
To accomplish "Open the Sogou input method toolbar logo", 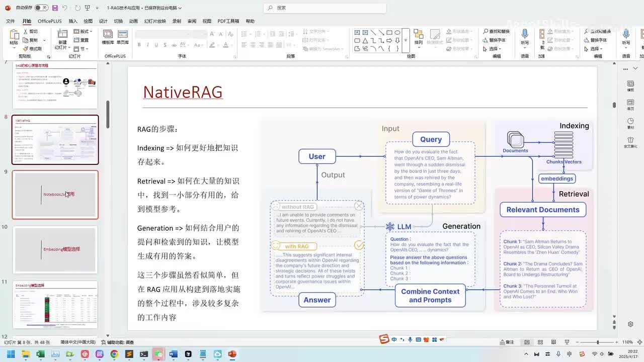I will tap(384, 339).
